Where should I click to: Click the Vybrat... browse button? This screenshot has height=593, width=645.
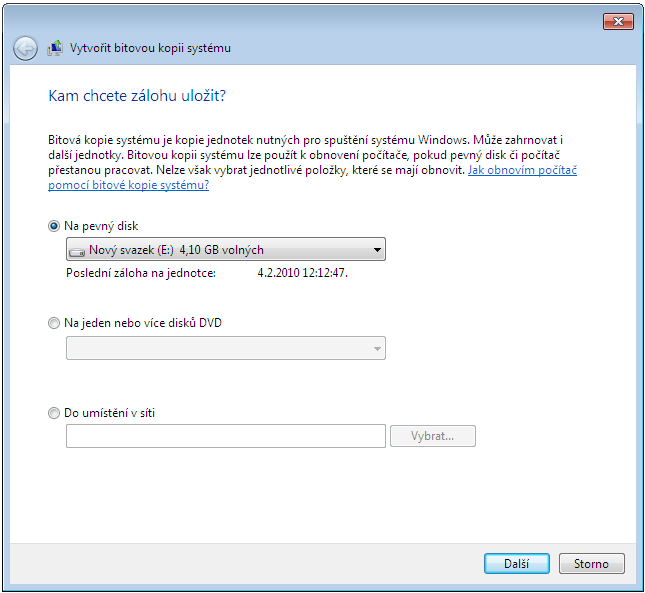[x=432, y=436]
